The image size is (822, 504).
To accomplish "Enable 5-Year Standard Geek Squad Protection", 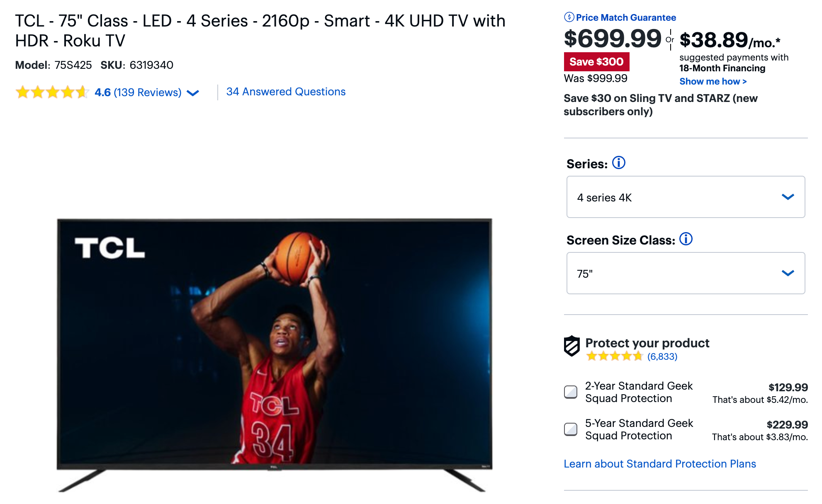I will (570, 429).
